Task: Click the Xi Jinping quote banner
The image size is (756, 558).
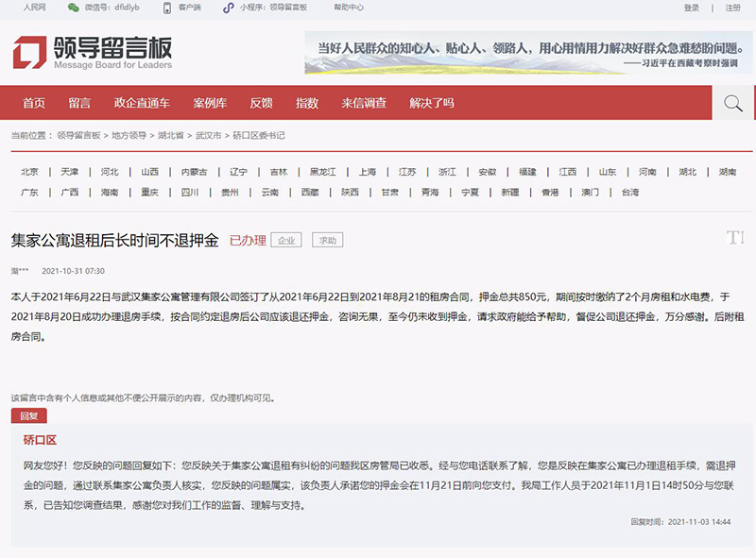Action: pos(528,53)
